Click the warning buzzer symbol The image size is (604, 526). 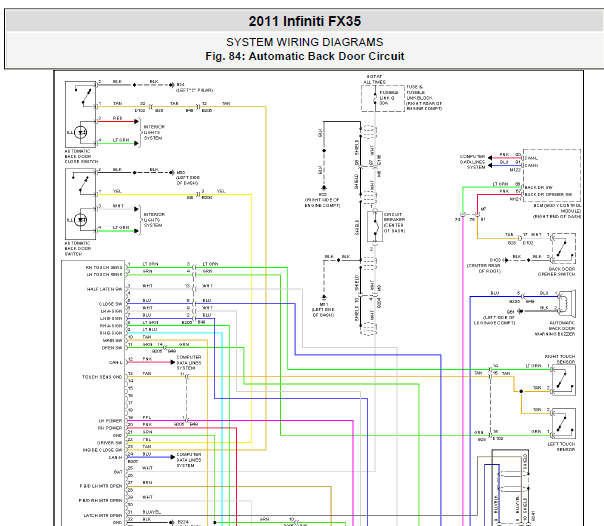pyautogui.click(x=566, y=303)
